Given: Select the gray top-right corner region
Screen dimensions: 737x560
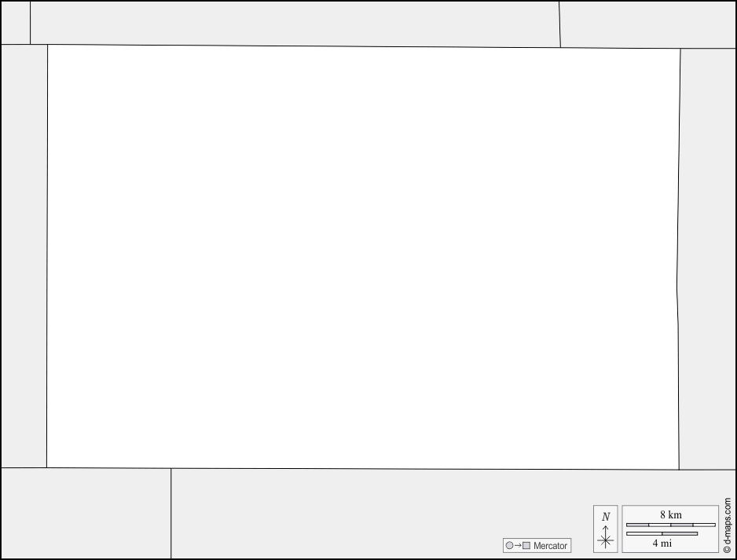Looking at the screenshot, I should tap(647, 24).
